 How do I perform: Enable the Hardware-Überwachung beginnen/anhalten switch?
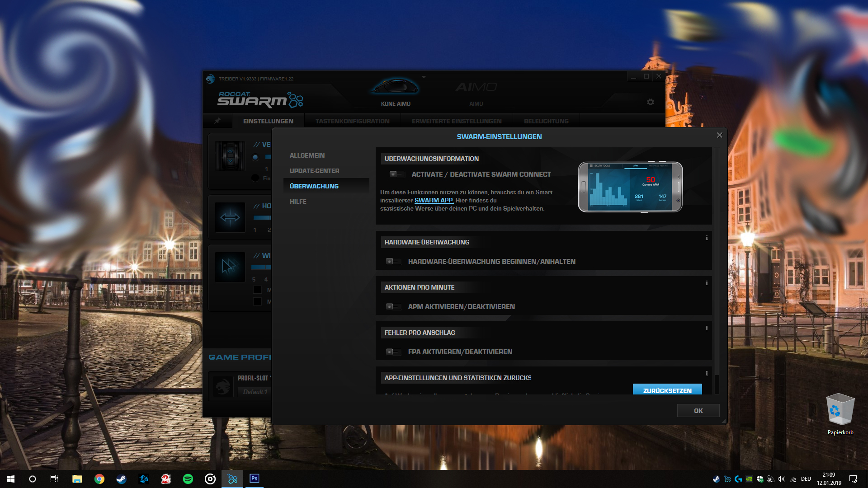(393, 262)
